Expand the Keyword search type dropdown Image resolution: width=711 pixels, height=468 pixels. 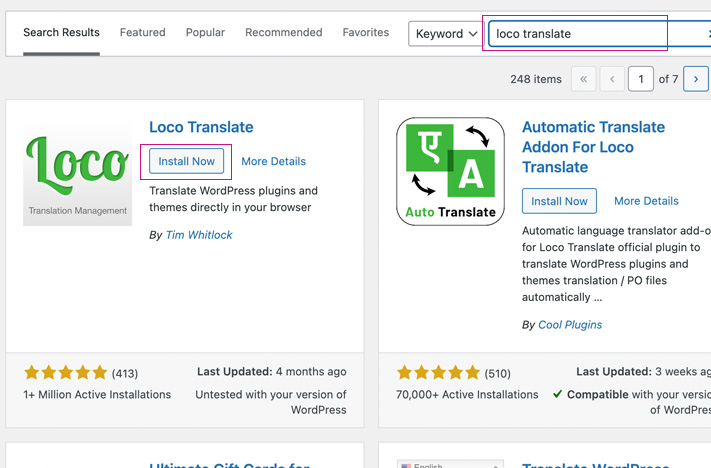(x=446, y=34)
